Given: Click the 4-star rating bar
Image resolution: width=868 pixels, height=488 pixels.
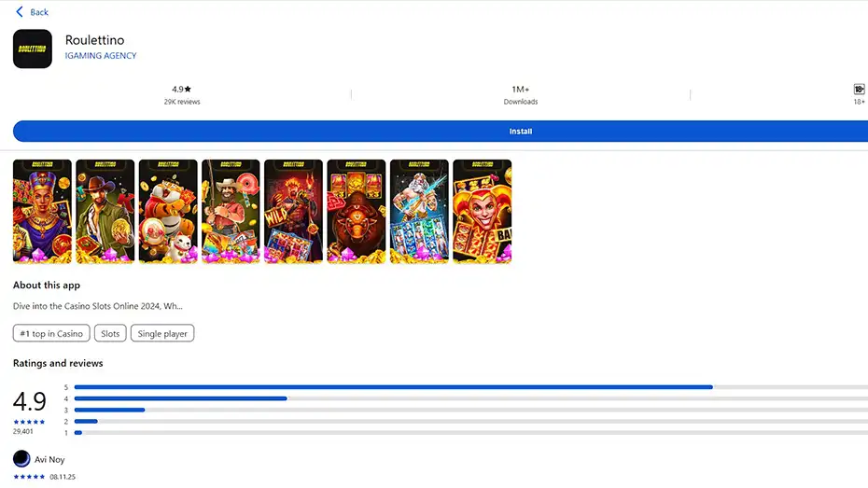Looking at the screenshot, I should 471,398.
